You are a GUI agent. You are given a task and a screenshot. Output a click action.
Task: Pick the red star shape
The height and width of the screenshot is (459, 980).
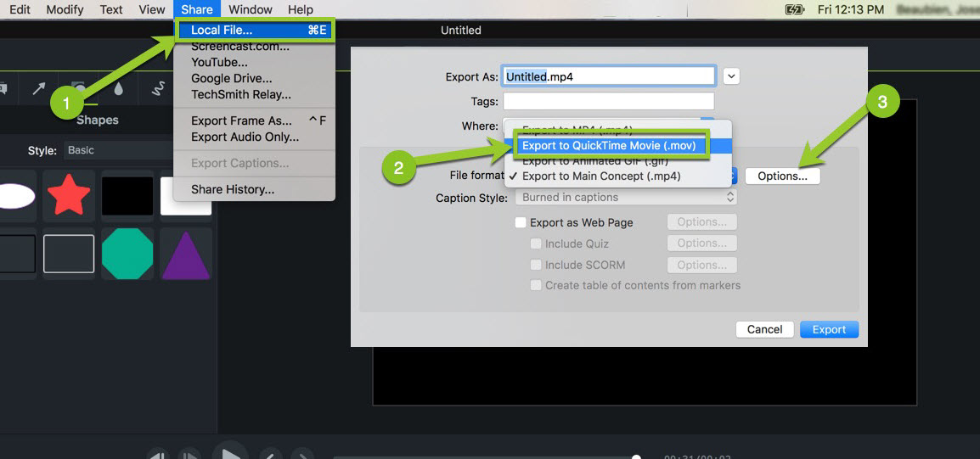pos(69,195)
